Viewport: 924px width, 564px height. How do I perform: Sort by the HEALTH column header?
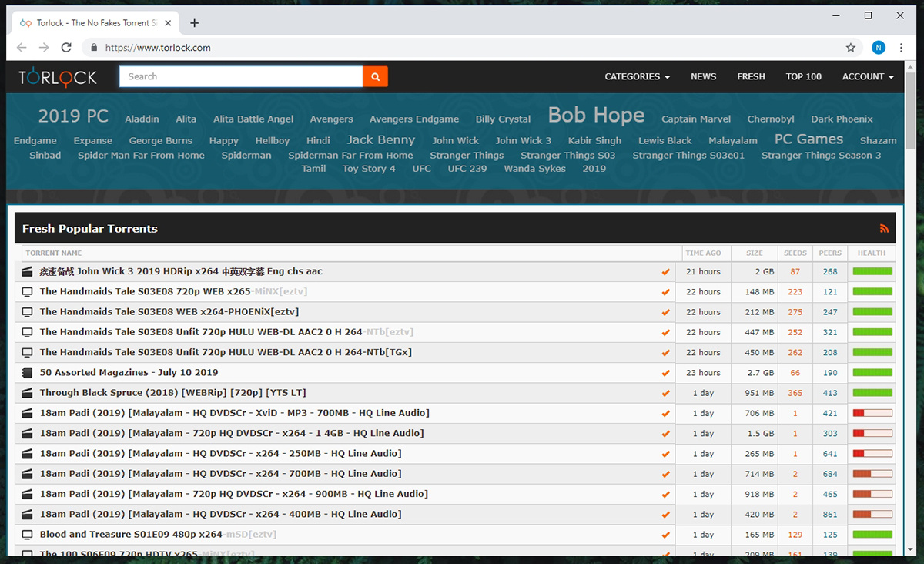click(872, 253)
